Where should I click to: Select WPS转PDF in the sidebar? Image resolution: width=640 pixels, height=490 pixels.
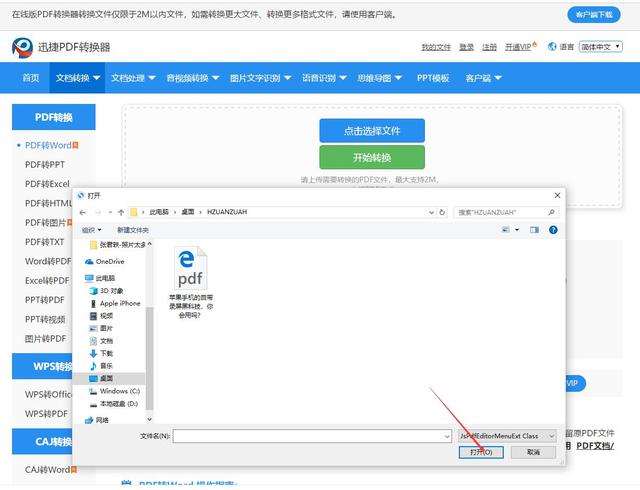[x=46, y=414]
